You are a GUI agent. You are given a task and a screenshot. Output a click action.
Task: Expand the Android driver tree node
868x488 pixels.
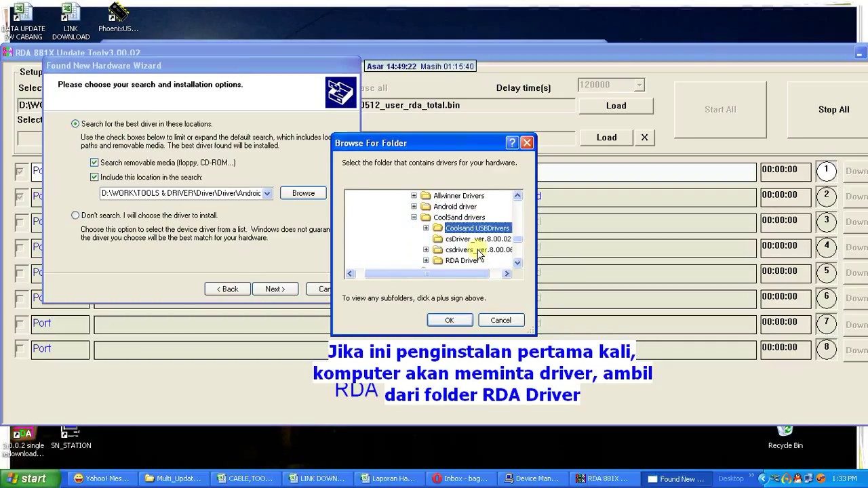[x=414, y=207]
